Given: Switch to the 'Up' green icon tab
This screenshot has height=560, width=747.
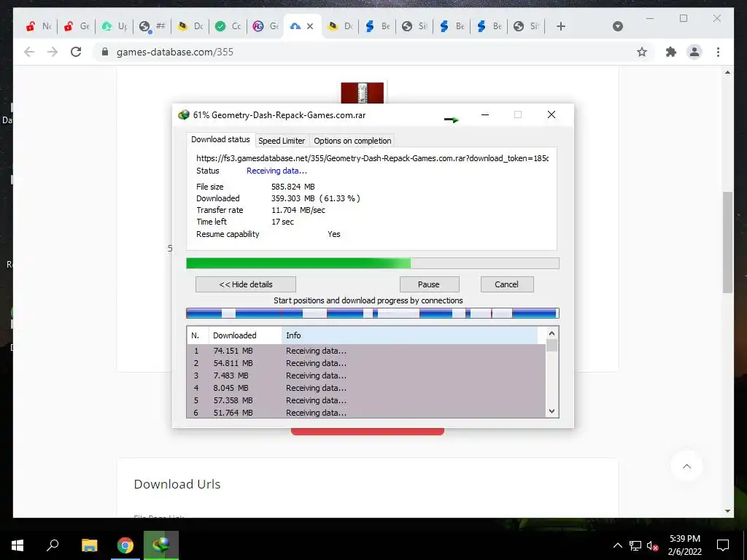Looking at the screenshot, I should [115, 26].
